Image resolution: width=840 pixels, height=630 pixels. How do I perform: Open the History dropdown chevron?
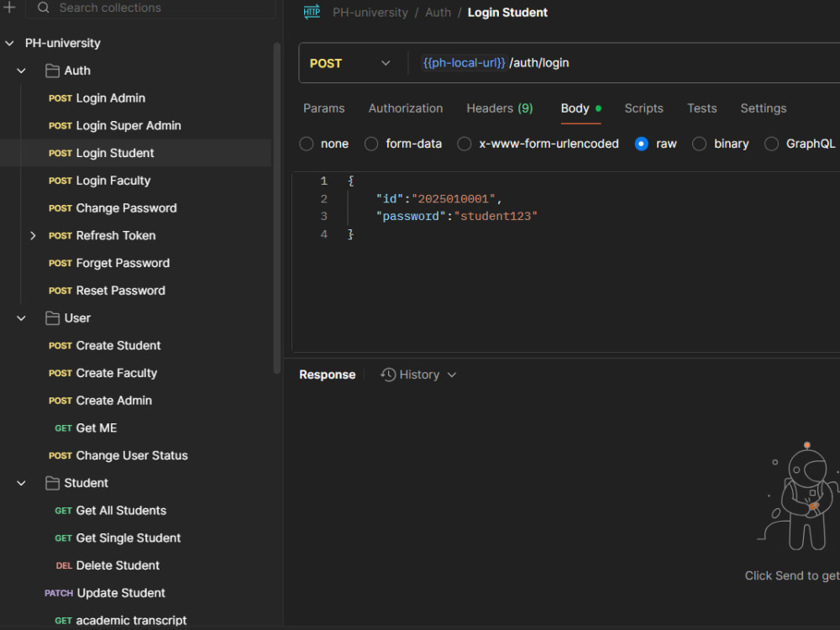452,375
